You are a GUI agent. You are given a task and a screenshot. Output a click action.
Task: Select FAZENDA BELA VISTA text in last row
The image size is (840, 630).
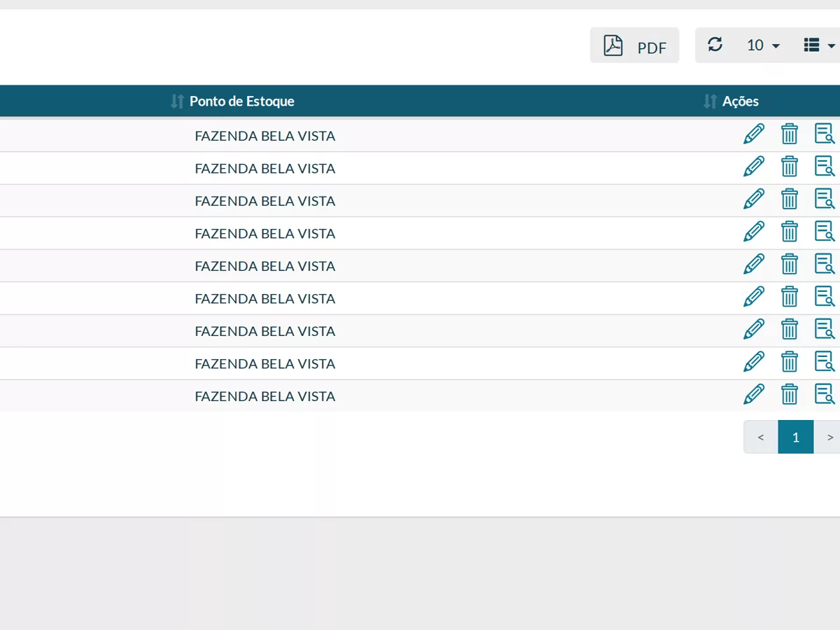tap(265, 396)
